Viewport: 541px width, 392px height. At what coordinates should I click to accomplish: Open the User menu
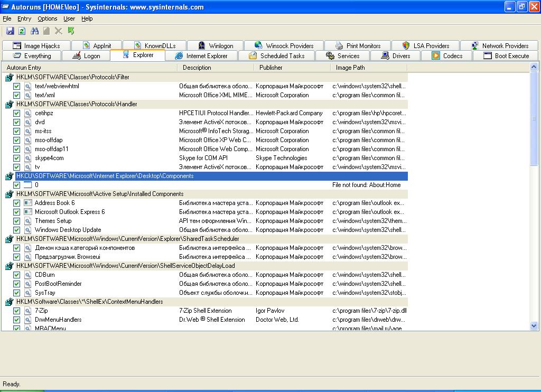[69, 18]
